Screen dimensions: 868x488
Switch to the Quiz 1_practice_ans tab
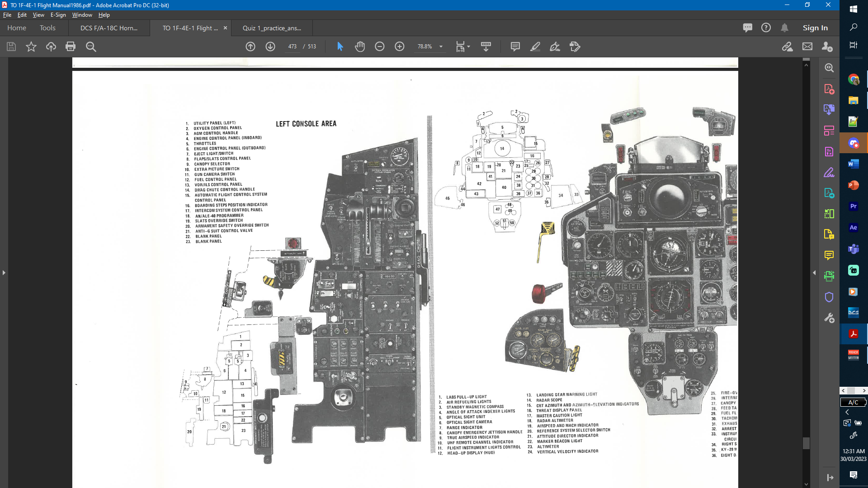(x=272, y=28)
